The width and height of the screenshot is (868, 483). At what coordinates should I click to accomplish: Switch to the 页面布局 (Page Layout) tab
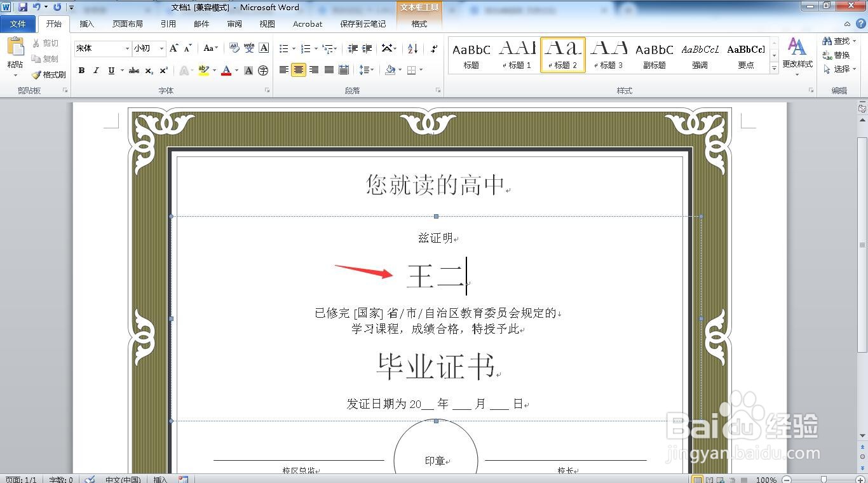click(x=128, y=24)
